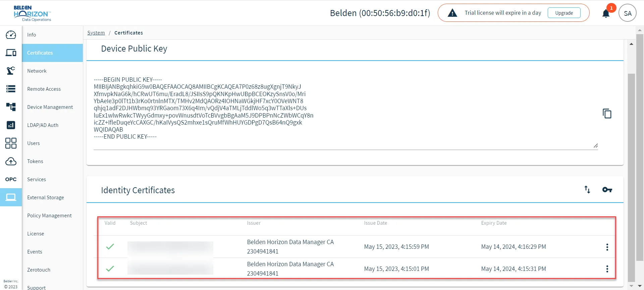Click the Belden (00:50:56:b9:d0:1f) device title
644x290 pixels.
click(380, 13)
